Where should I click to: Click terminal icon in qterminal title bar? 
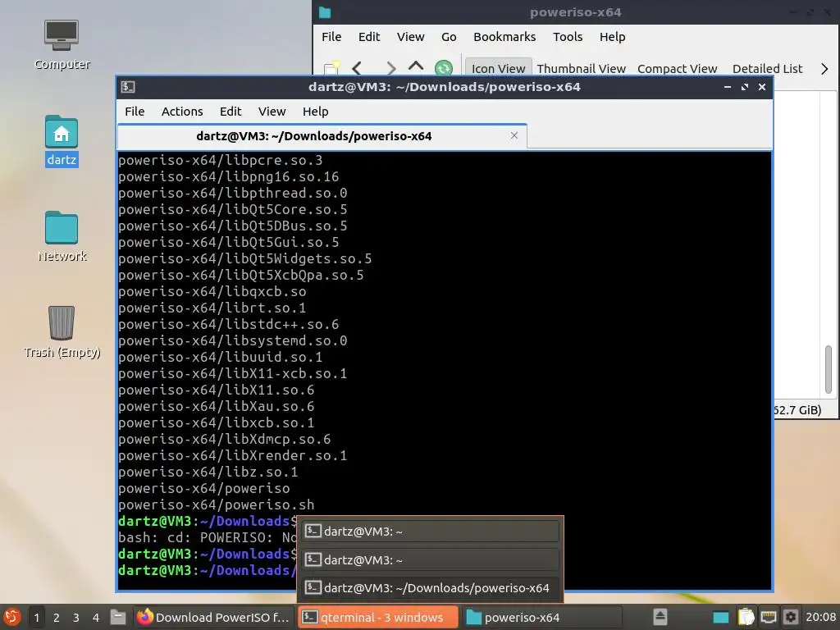pyautogui.click(x=127, y=87)
